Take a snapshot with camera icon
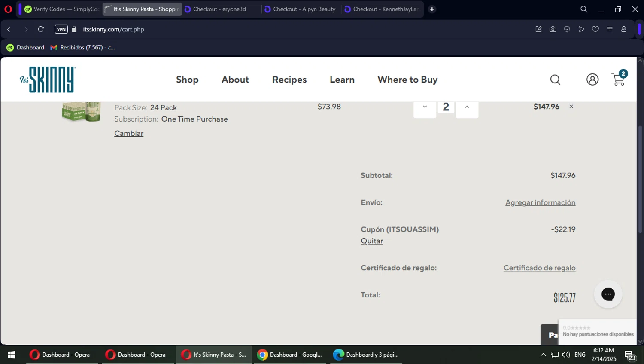The width and height of the screenshot is (644, 364). click(553, 29)
